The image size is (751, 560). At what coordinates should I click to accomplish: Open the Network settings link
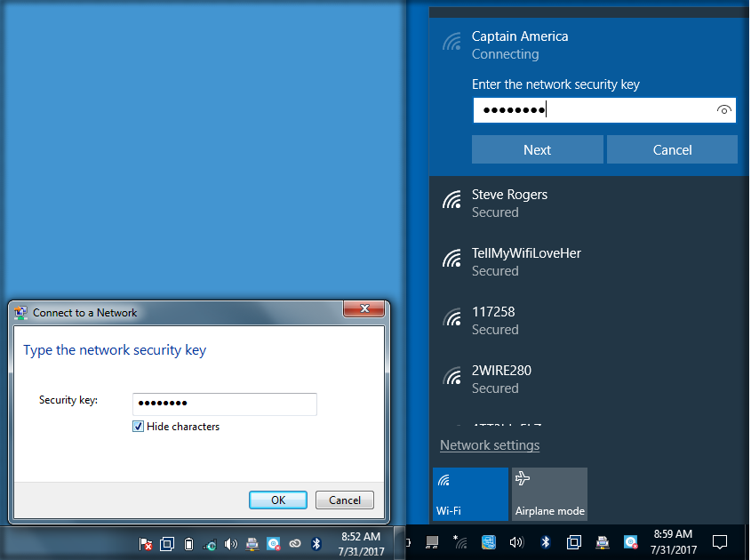[x=490, y=445]
